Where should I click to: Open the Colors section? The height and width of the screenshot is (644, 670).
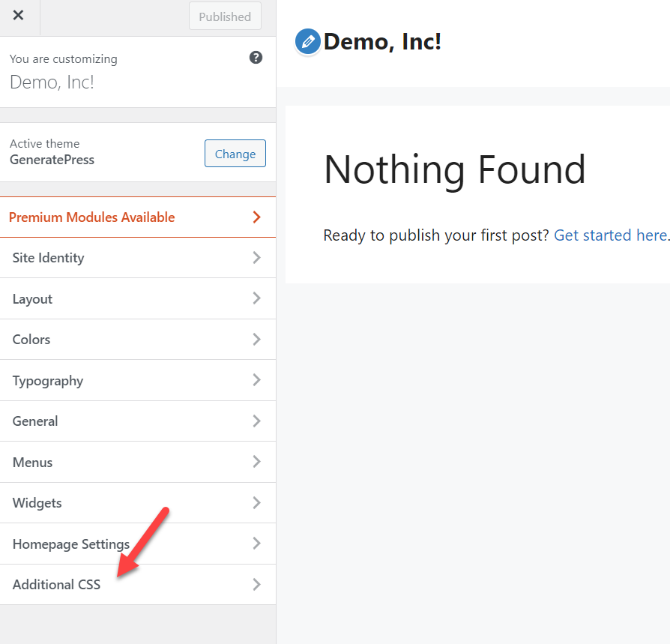coord(138,340)
